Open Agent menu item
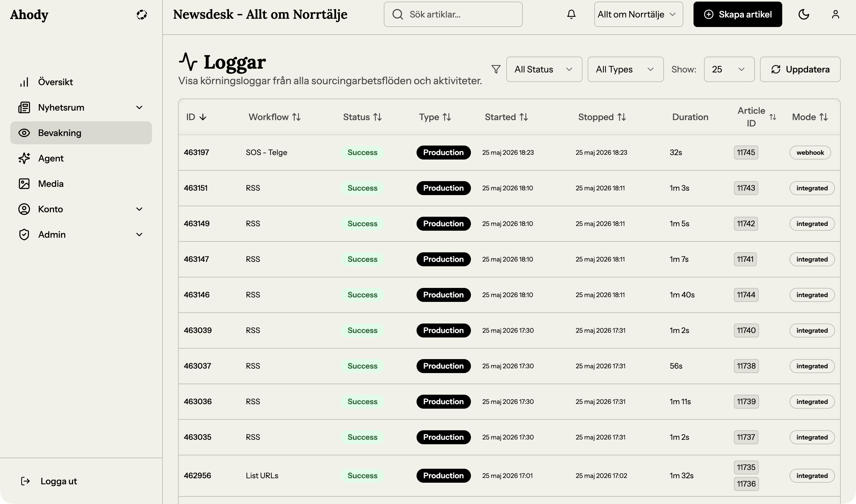 (x=81, y=158)
